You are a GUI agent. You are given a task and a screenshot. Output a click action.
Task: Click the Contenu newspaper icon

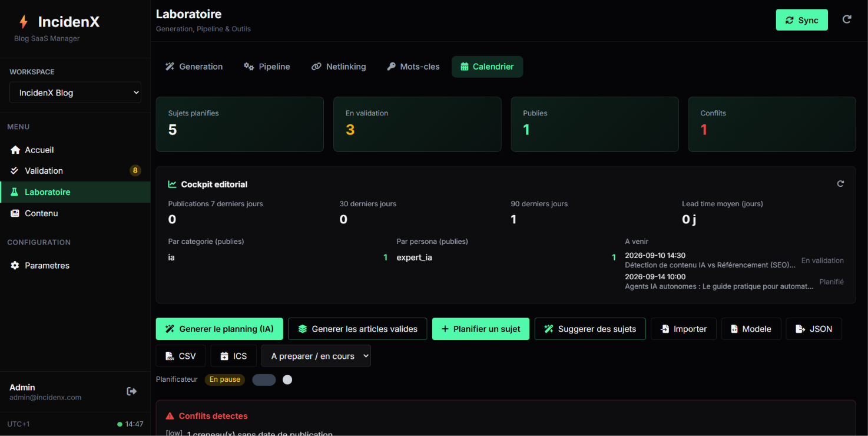click(x=15, y=213)
